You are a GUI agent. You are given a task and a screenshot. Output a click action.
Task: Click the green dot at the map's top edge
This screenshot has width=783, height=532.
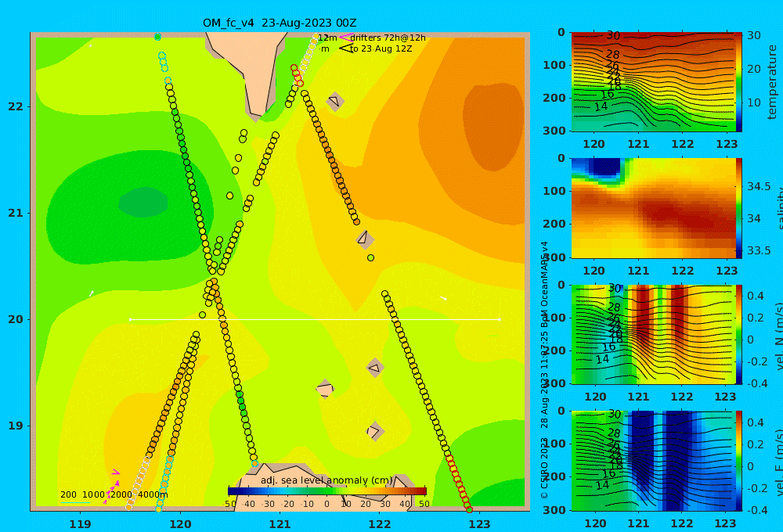tap(158, 37)
